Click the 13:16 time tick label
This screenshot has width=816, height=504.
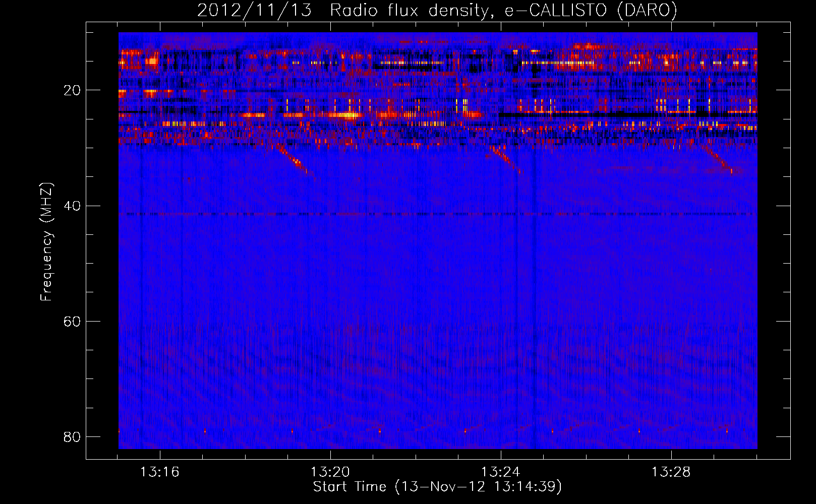[160, 472]
